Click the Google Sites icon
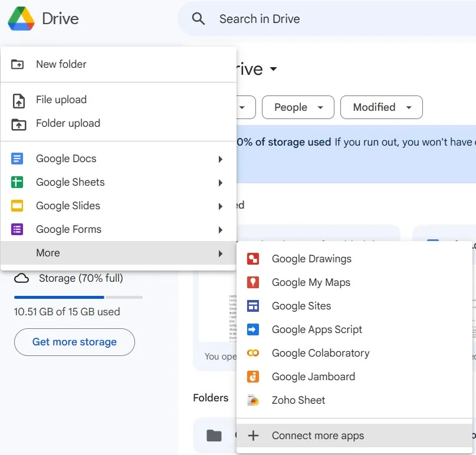This screenshot has width=476, height=455. pyautogui.click(x=253, y=306)
